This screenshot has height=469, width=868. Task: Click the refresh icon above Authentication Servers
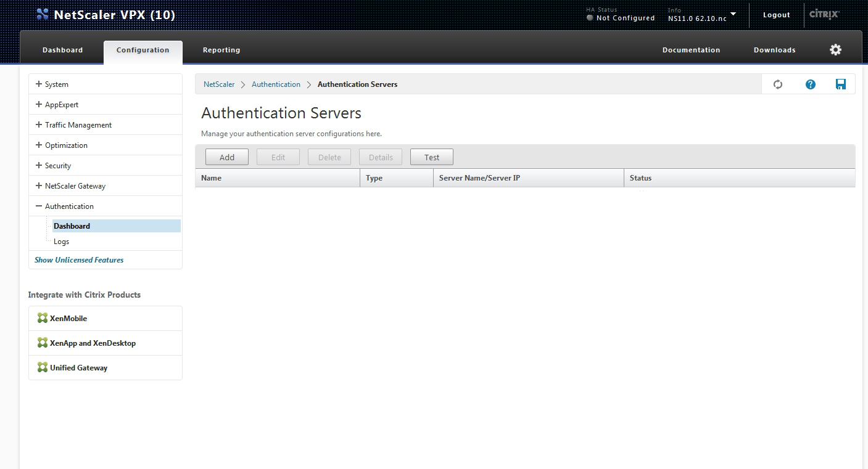coord(778,84)
